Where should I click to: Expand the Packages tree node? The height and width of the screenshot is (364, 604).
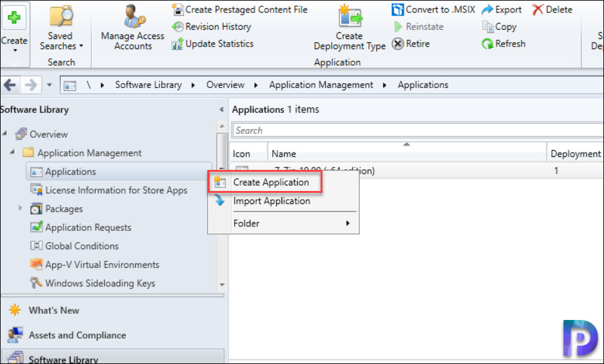tap(20, 208)
